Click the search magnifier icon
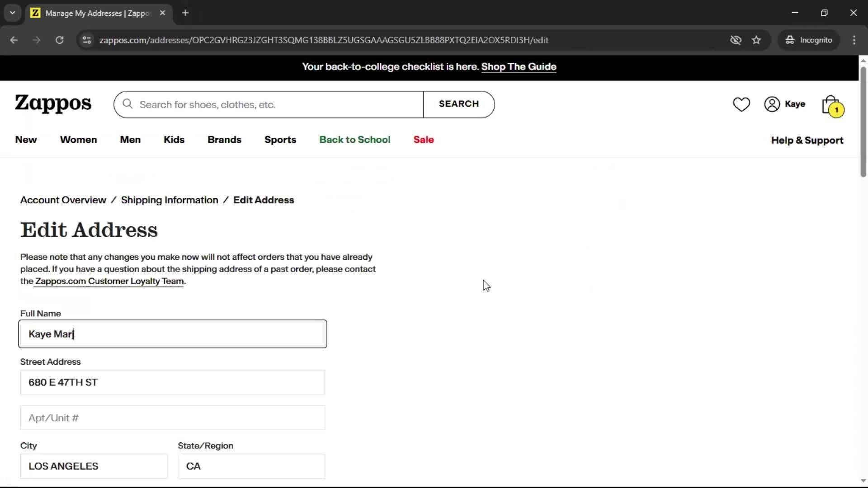Viewport: 868px width, 488px height. (127, 104)
